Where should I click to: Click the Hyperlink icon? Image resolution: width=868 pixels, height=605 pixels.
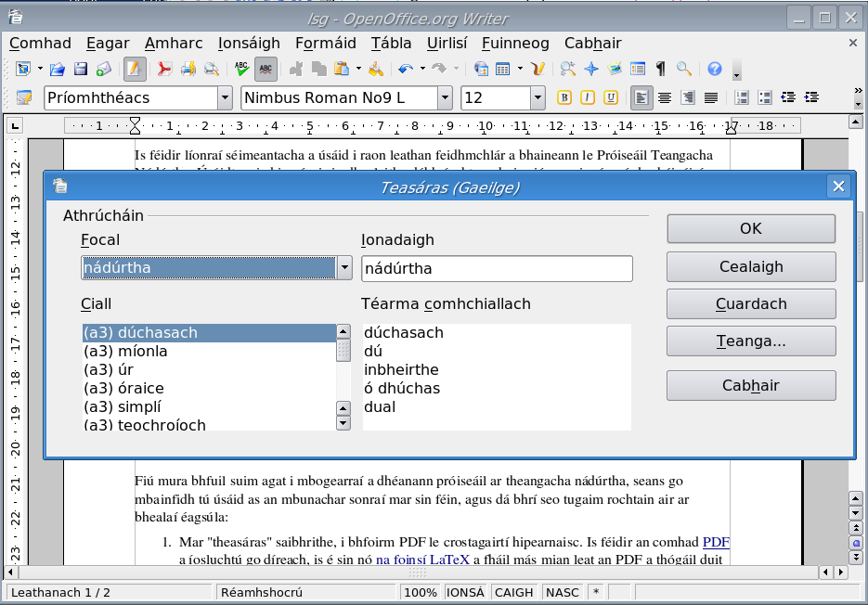(x=481, y=70)
